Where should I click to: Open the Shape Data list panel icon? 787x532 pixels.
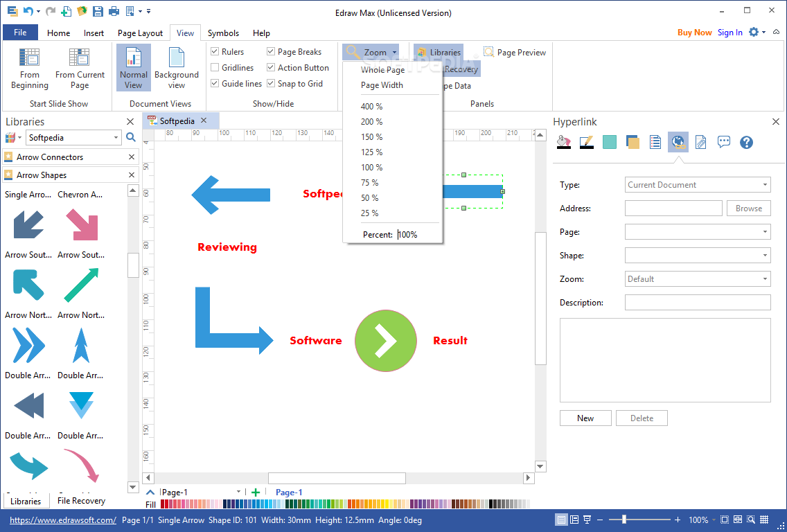click(x=655, y=143)
